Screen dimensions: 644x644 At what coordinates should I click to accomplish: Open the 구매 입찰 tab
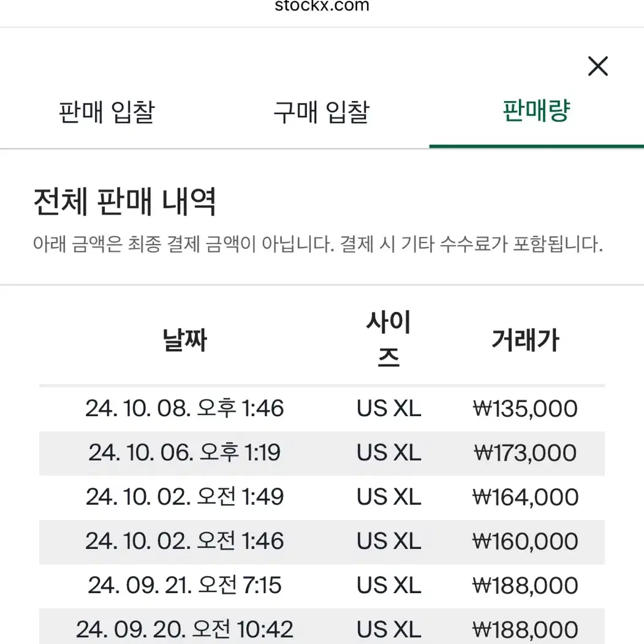click(322, 112)
